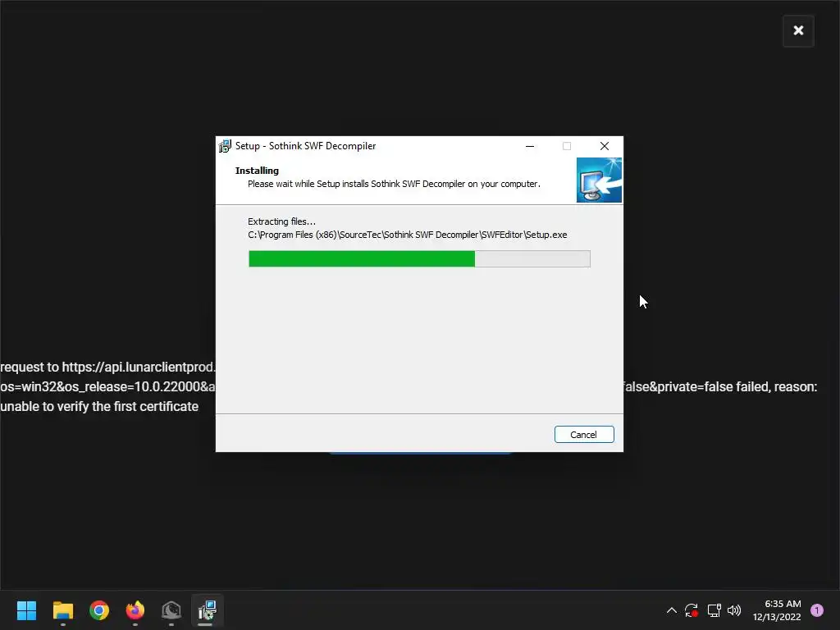840x630 pixels.
Task: Click the 'false&private=false failed, reason:' text
Action: click(x=720, y=387)
